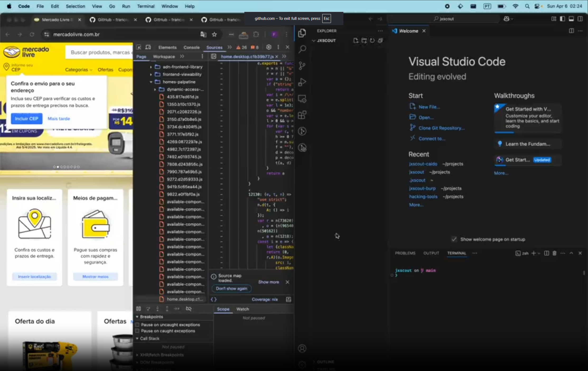
Task: Open Accounts icon in VS Code activity bar
Action: 302,349
